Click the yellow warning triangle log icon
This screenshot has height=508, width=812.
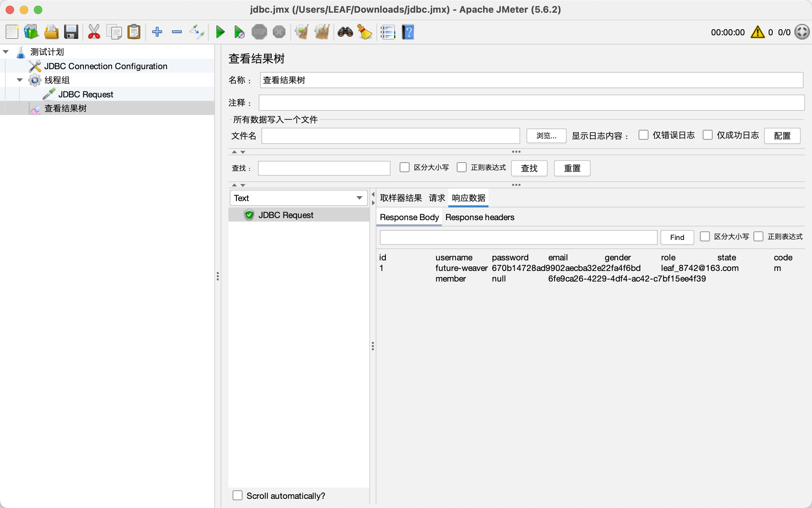point(757,32)
